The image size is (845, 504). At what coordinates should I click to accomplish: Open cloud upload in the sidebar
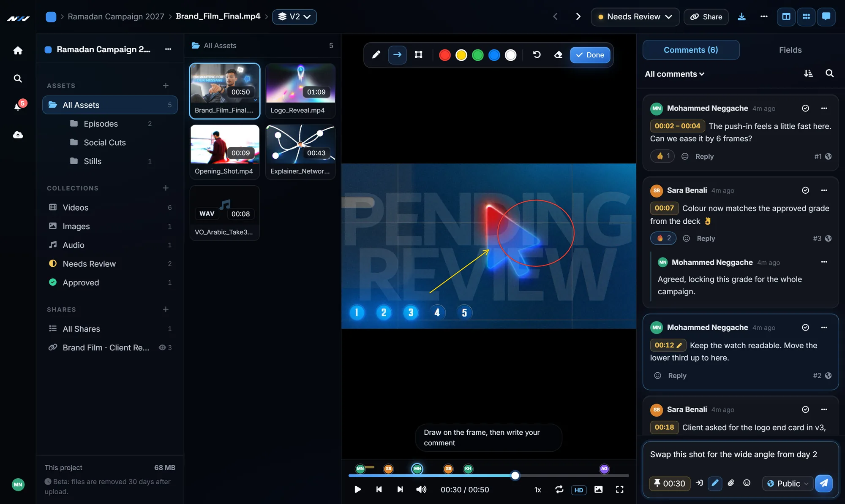tap(18, 135)
